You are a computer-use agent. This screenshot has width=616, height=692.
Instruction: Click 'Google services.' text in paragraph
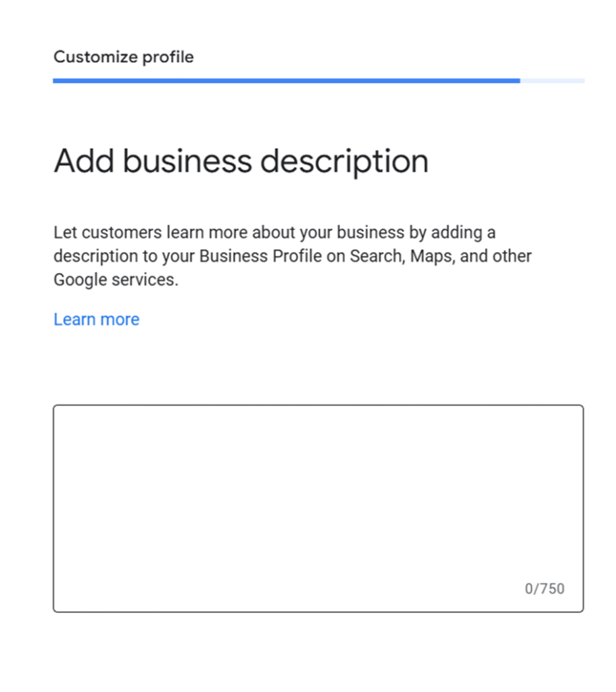[116, 280]
